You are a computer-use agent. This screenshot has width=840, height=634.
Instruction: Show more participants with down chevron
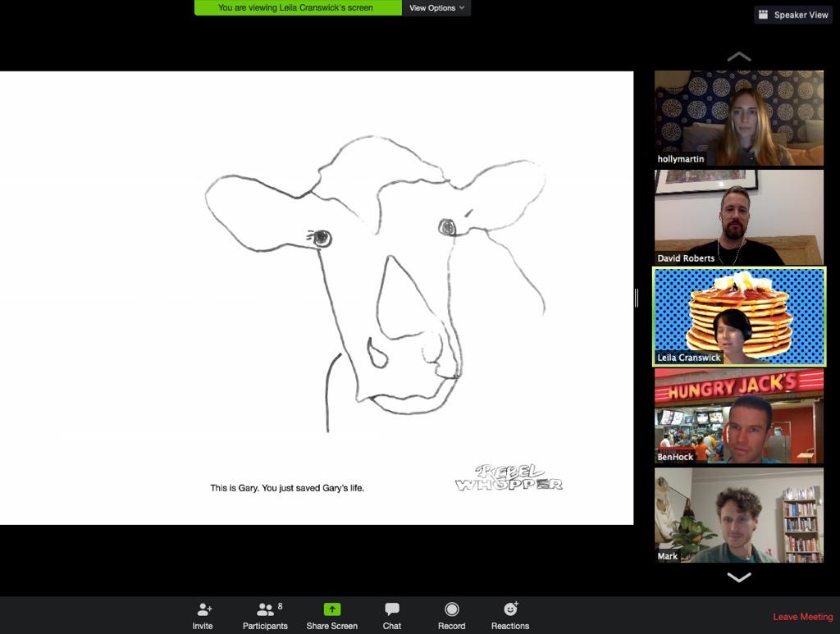click(739, 577)
